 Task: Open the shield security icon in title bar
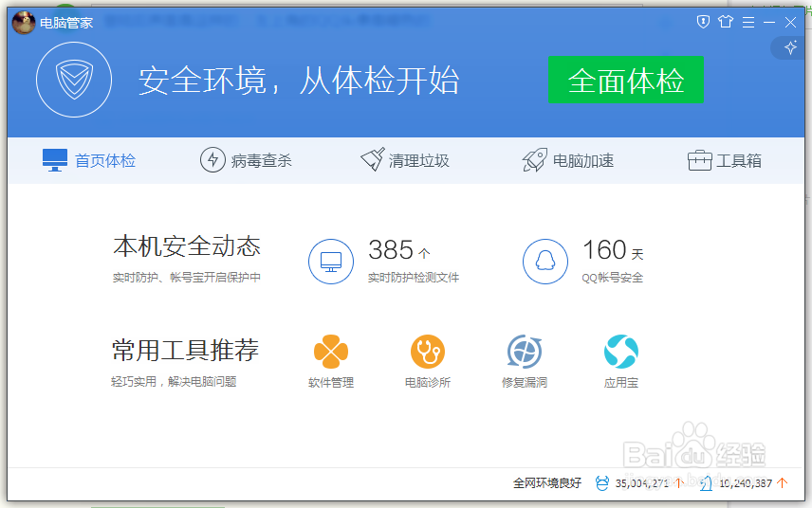(703, 22)
